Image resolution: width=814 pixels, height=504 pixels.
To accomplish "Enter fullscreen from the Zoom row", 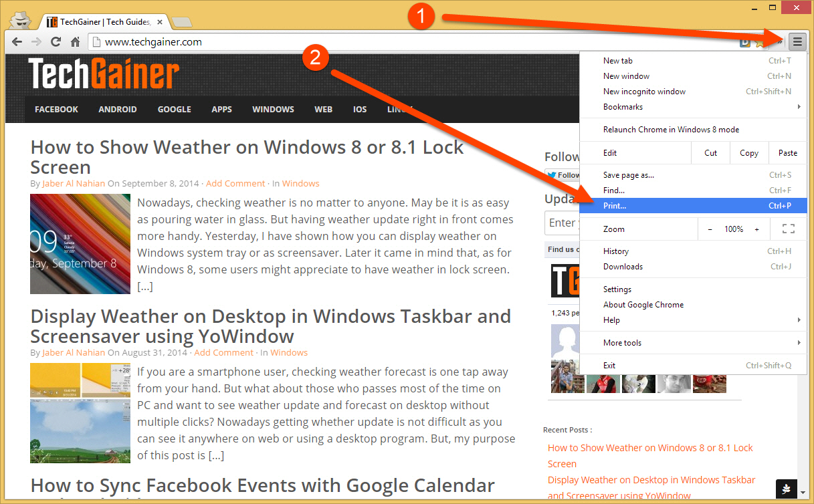I will pos(788,229).
